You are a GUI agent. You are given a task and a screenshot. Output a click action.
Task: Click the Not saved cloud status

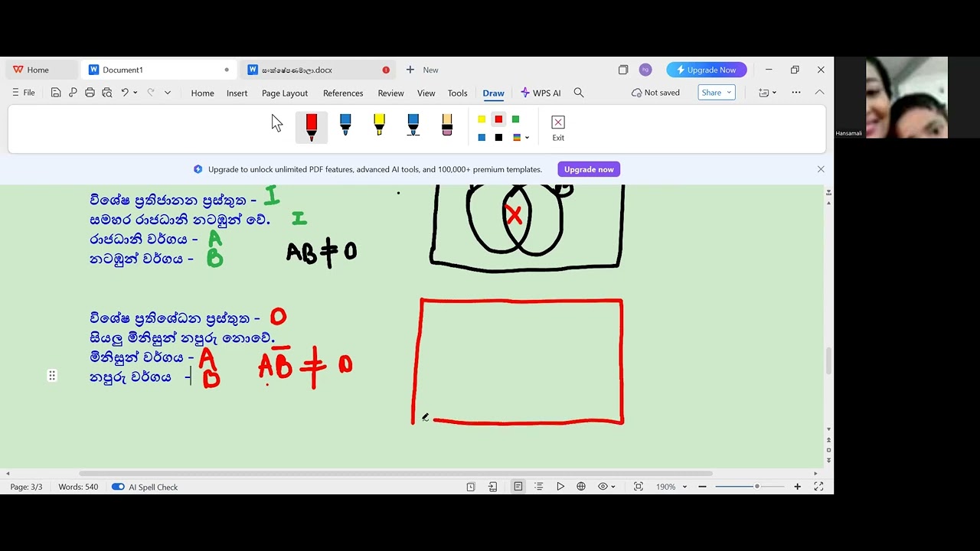click(655, 93)
